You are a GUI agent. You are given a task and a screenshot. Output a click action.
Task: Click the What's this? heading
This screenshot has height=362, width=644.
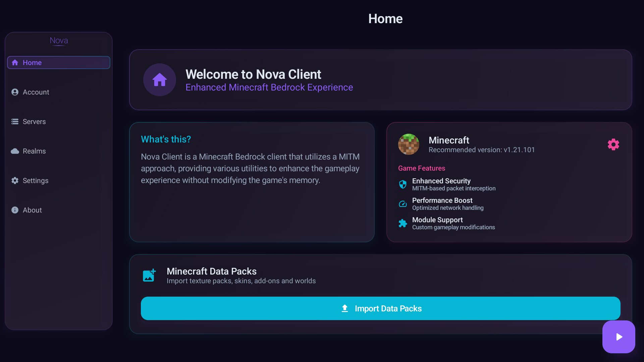tap(166, 139)
